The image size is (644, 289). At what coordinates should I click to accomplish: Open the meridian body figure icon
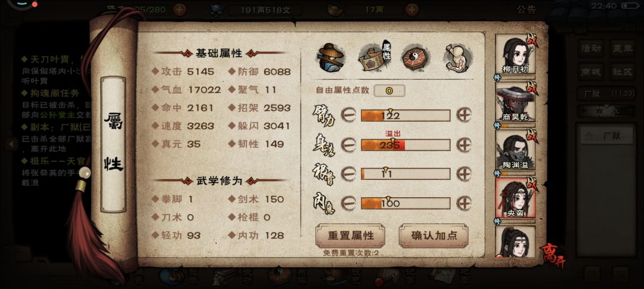457,57
